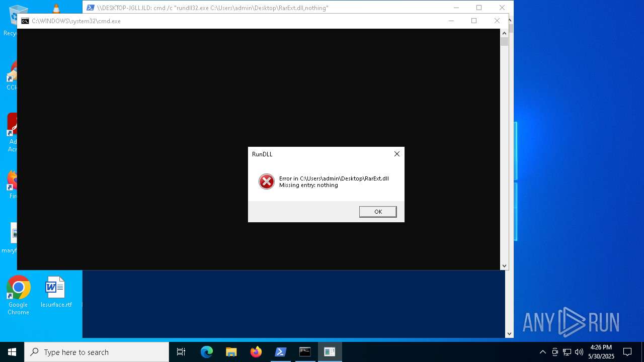Maximize the cmd.exe window
The width and height of the screenshot is (644, 362).
click(x=474, y=21)
